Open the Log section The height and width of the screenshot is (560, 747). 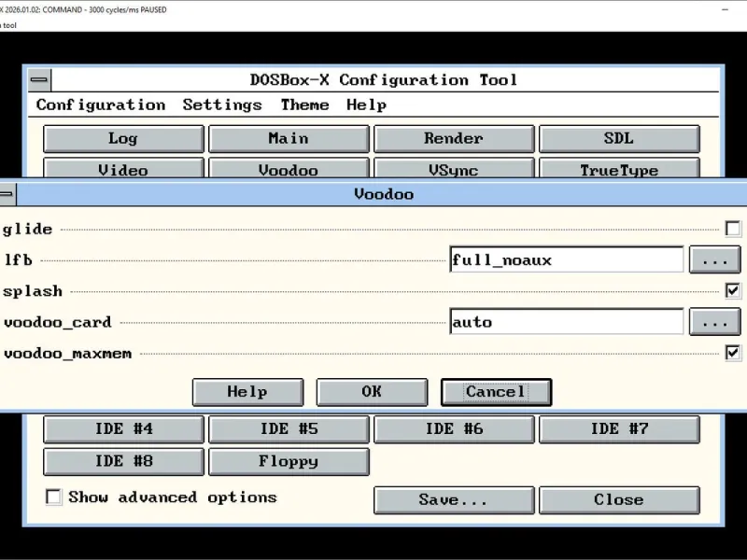123,138
